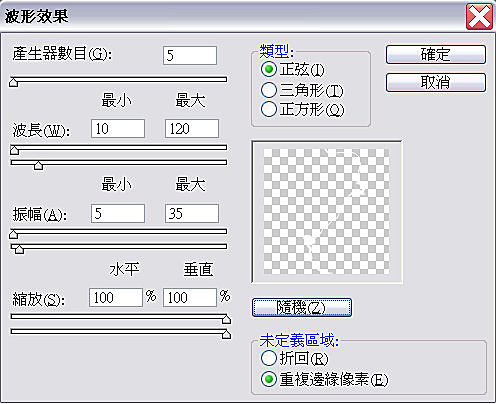Click the 振幅 maximum value field
496x404 pixels.
[192, 213]
